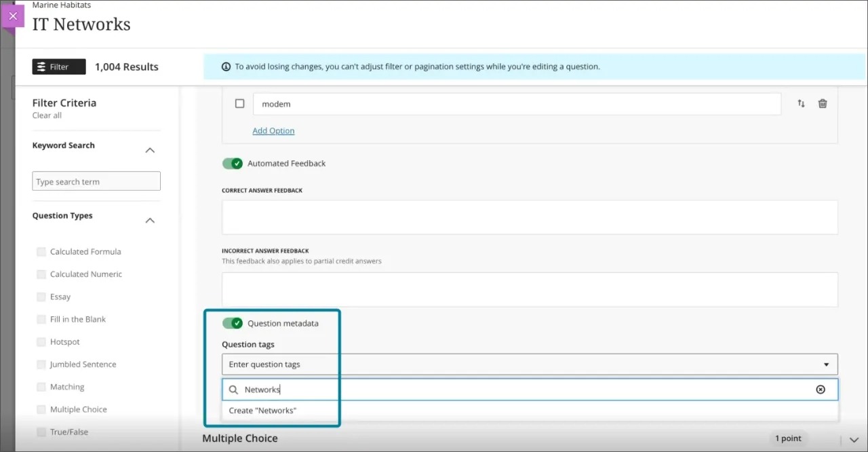The height and width of the screenshot is (452, 868).
Task: Click the info icon in the warning banner
Action: pos(226,67)
